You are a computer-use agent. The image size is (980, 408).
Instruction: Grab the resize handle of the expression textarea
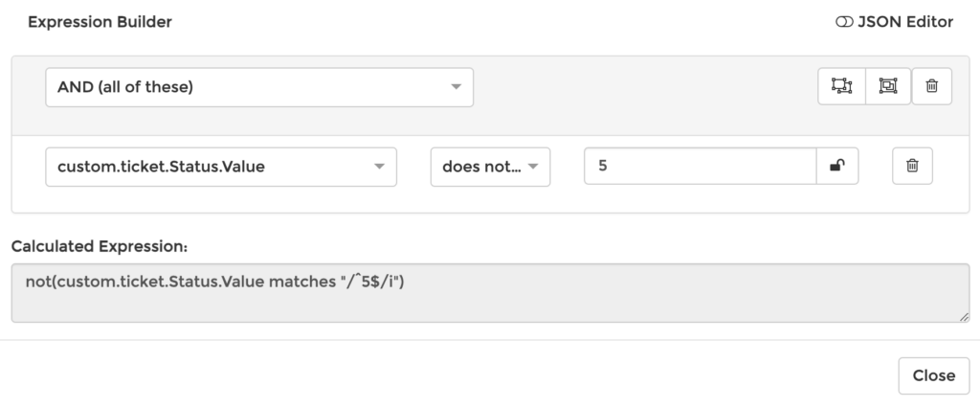tap(965, 317)
